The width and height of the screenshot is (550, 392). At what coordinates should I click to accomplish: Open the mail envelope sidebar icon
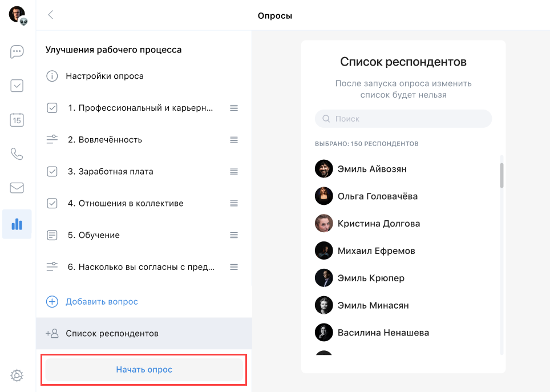pos(17,188)
